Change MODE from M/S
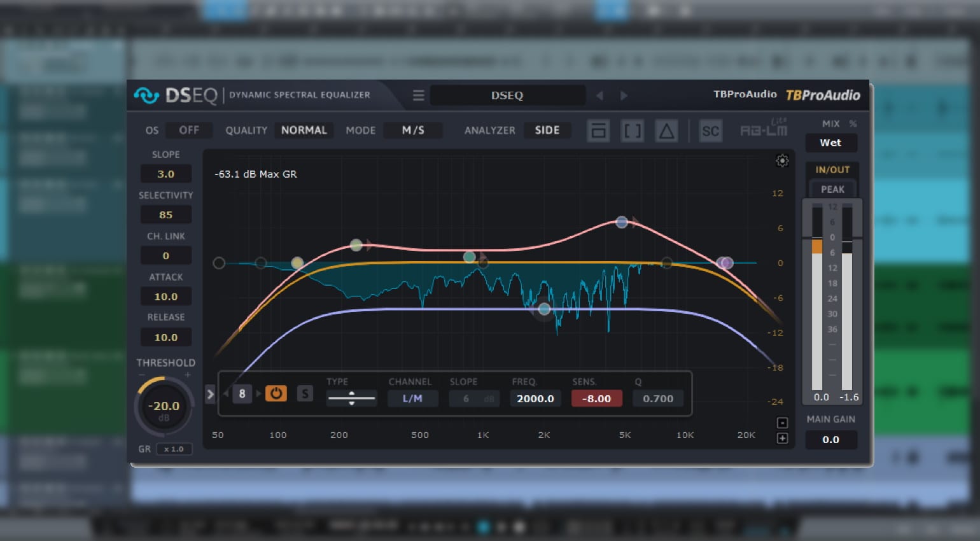The image size is (980, 541). pos(413,130)
